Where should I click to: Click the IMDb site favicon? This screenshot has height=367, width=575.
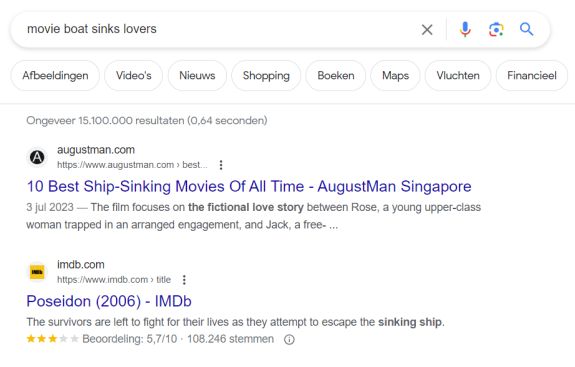(x=37, y=272)
